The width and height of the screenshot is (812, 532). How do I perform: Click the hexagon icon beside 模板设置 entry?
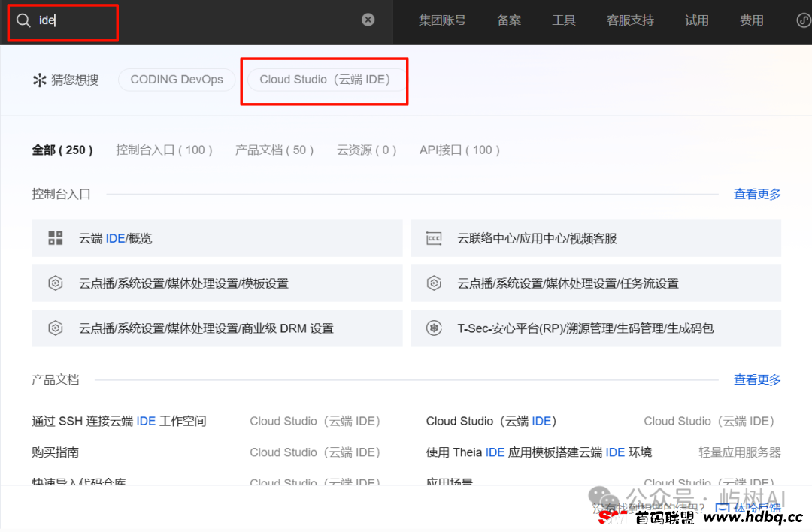56,283
